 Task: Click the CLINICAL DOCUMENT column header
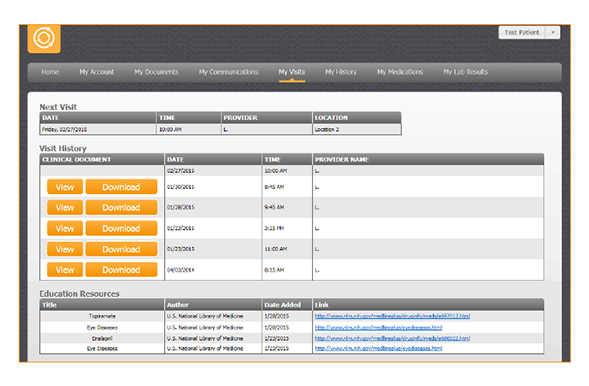point(102,160)
